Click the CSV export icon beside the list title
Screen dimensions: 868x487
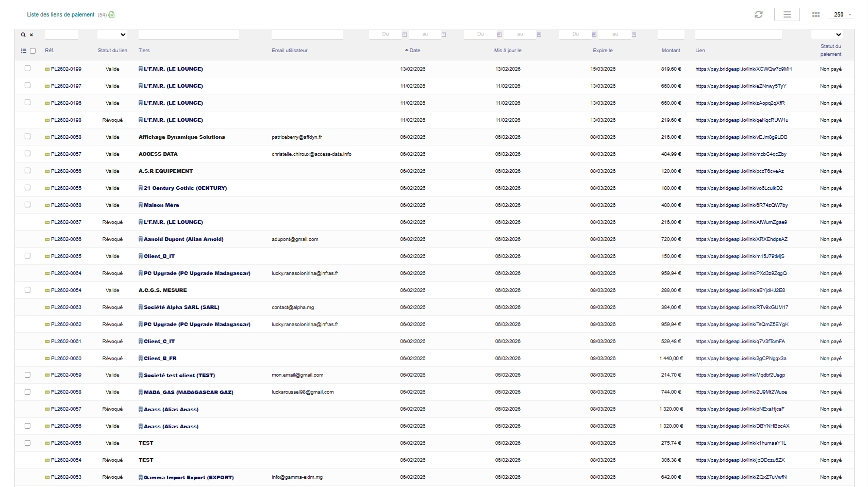111,15
